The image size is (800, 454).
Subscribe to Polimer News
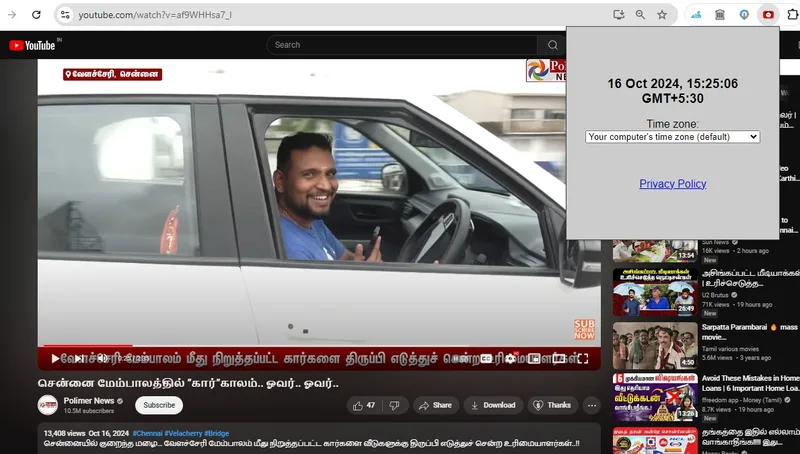pyautogui.click(x=159, y=405)
